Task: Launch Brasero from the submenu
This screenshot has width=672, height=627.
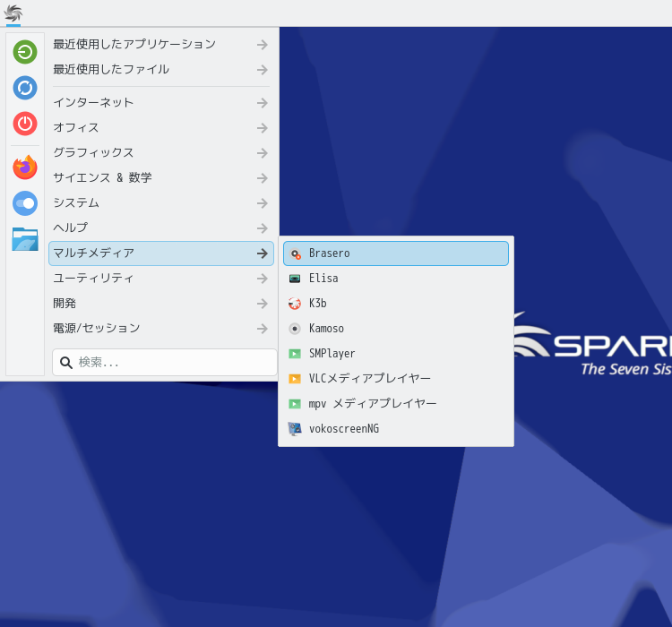Action: click(395, 253)
